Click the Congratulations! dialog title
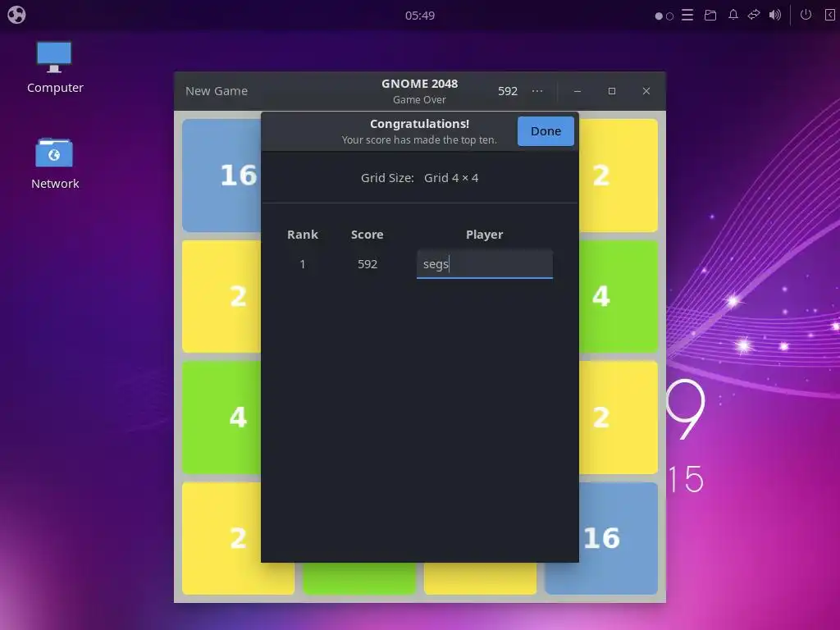 coord(419,124)
